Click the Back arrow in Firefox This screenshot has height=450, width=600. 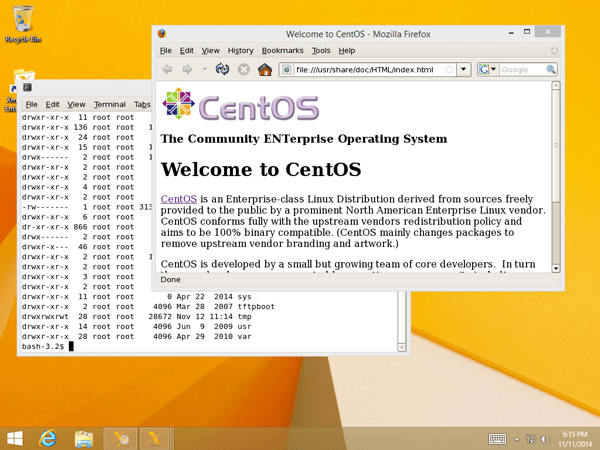(168, 69)
